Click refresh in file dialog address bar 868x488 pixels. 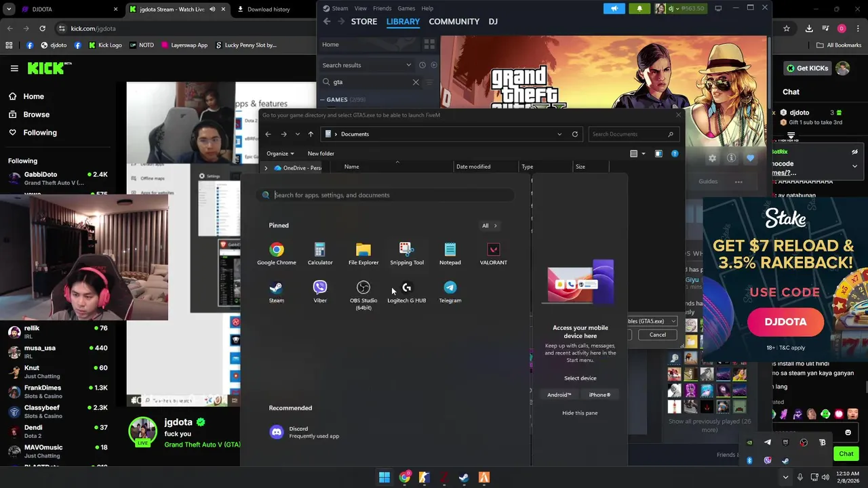point(574,134)
